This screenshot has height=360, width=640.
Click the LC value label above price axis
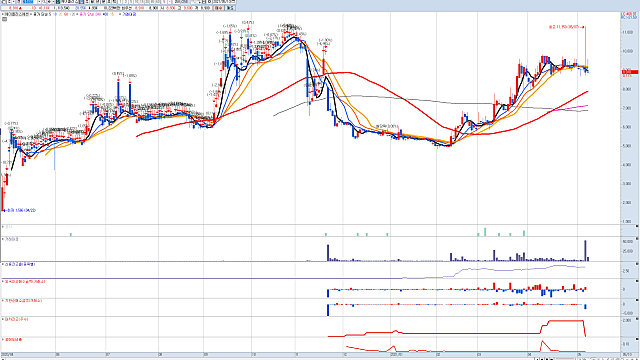pyautogui.click(x=629, y=13)
